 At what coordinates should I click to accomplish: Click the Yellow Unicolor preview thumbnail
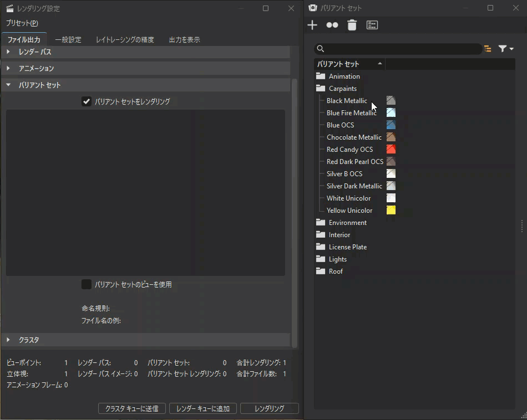pos(391,210)
